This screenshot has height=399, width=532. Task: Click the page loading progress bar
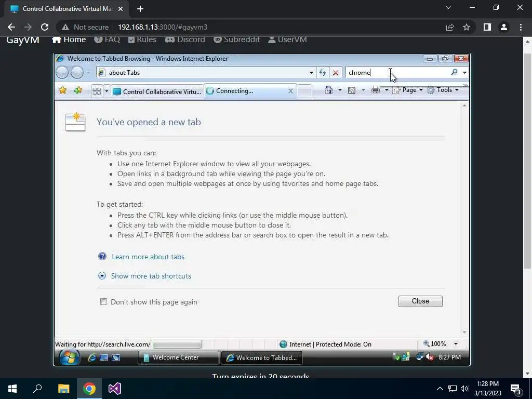pos(177,344)
